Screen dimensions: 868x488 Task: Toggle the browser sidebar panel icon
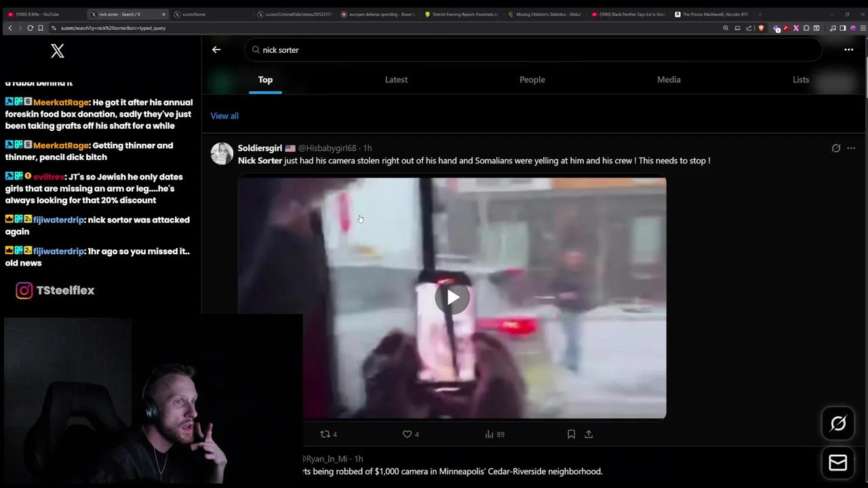842,28
